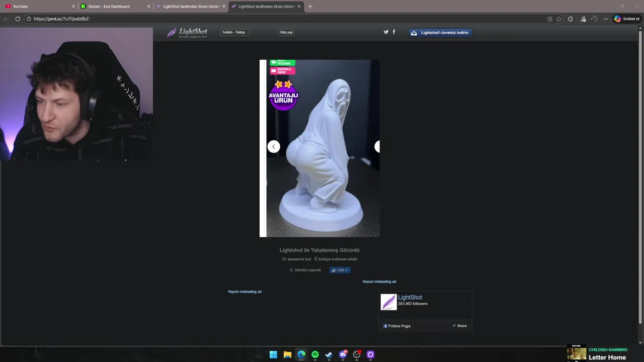Open the purple circle app on the taskbar
The height and width of the screenshot is (362, 644).
tap(370, 354)
